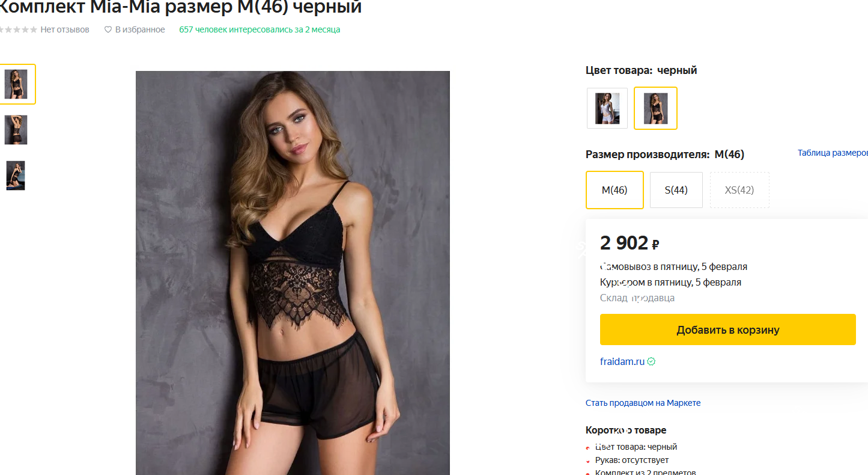
Task: Open the Таблица размеров size chart
Action: pos(832,153)
